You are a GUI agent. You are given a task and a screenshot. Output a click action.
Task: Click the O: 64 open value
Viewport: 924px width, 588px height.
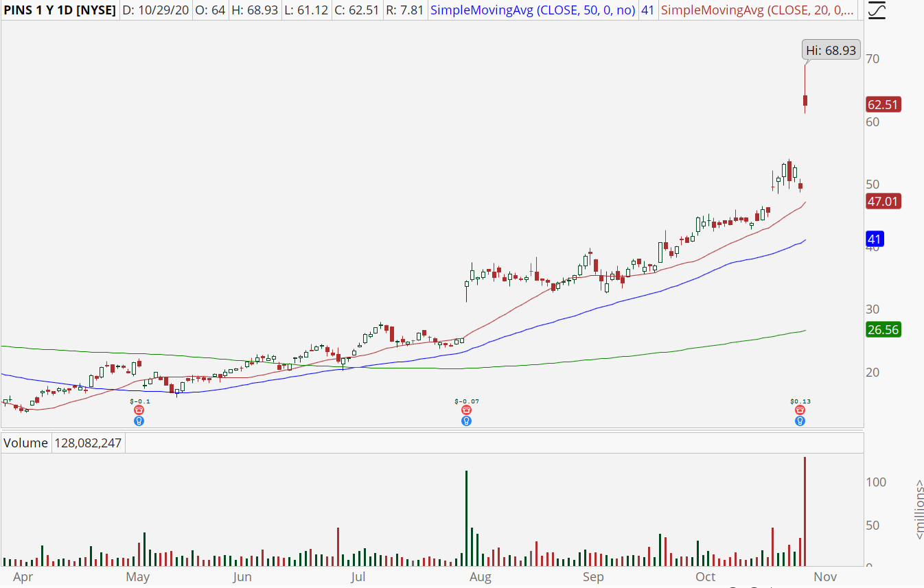coord(210,10)
